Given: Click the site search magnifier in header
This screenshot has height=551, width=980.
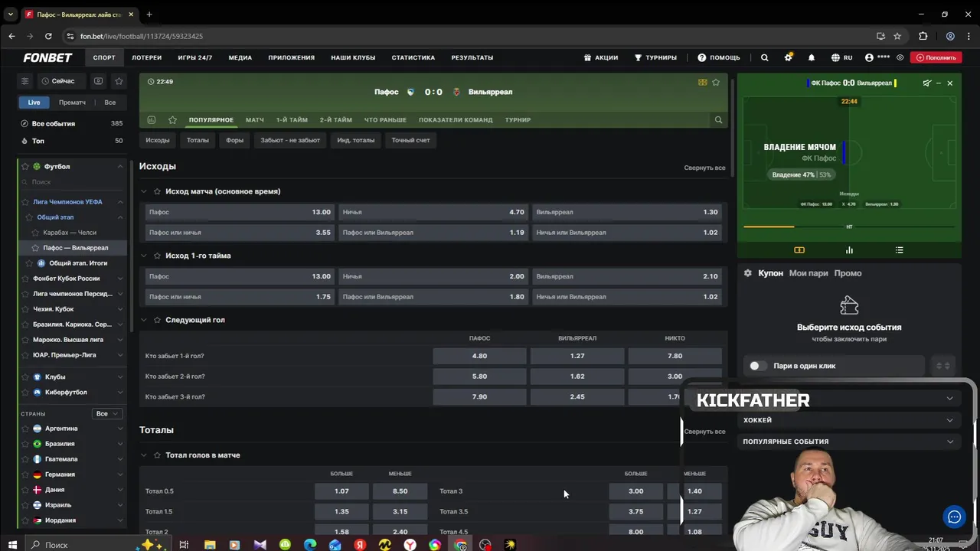Looking at the screenshot, I should point(764,57).
